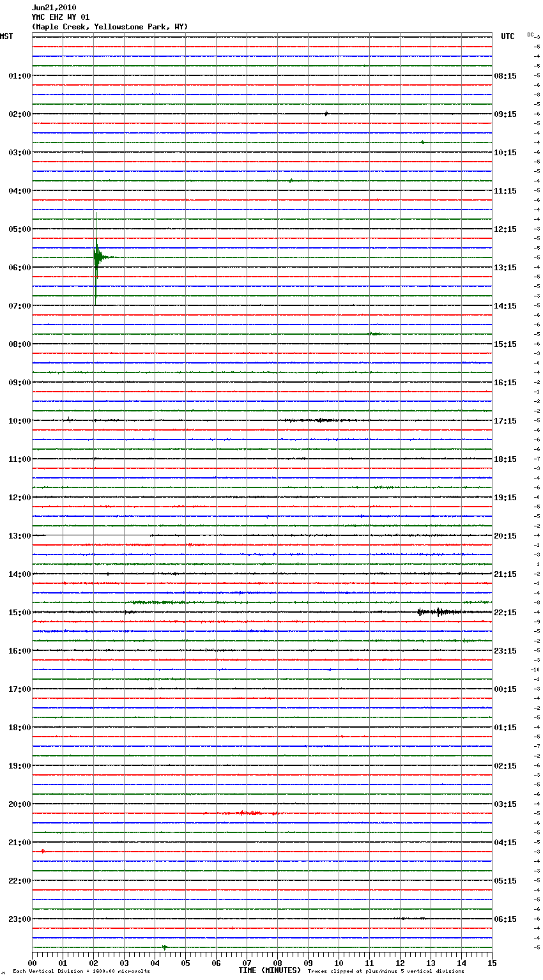Click the black tremor burst on the 15:00 trace
Image resolution: width=543 pixels, height=980 pixels.
pyautogui.click(x=440, y=612)
